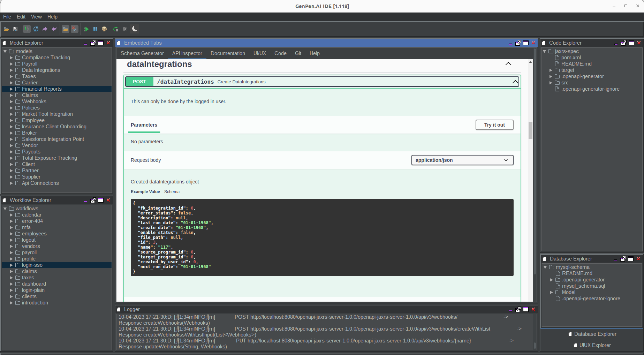Select mysql_schema.sql in Database Explorer

click(x=583, y=286)
